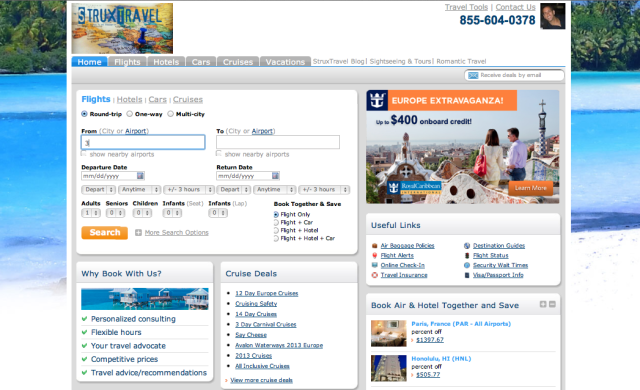Click the orange Search button
The height and width of the screenshot is (390, 640).
tap(104, 233)
